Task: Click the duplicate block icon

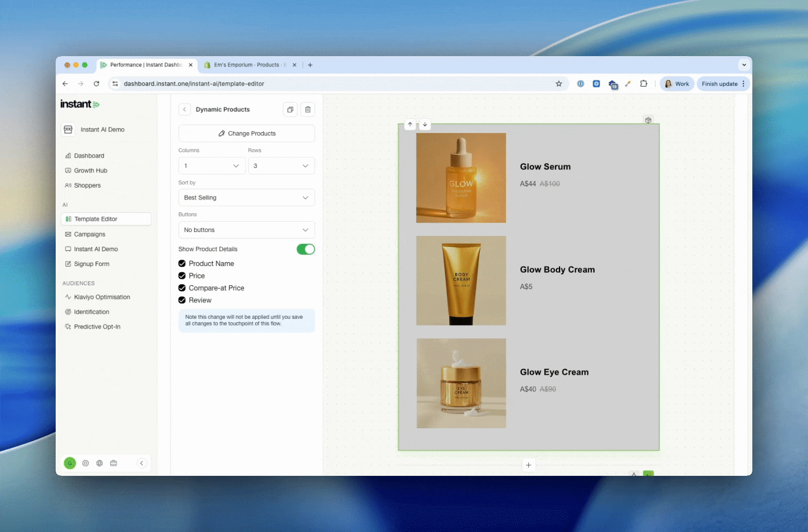Action: pyautogui.click(x=290, y=109)
